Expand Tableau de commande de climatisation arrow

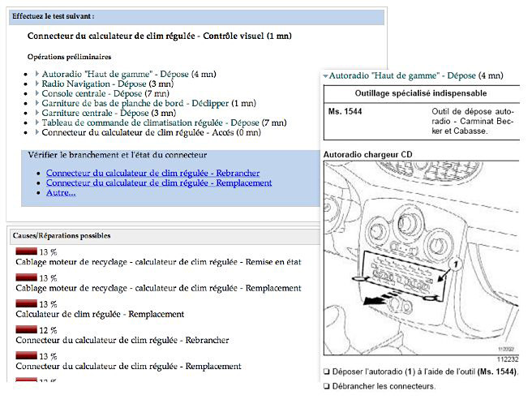[x=37, y=122]
